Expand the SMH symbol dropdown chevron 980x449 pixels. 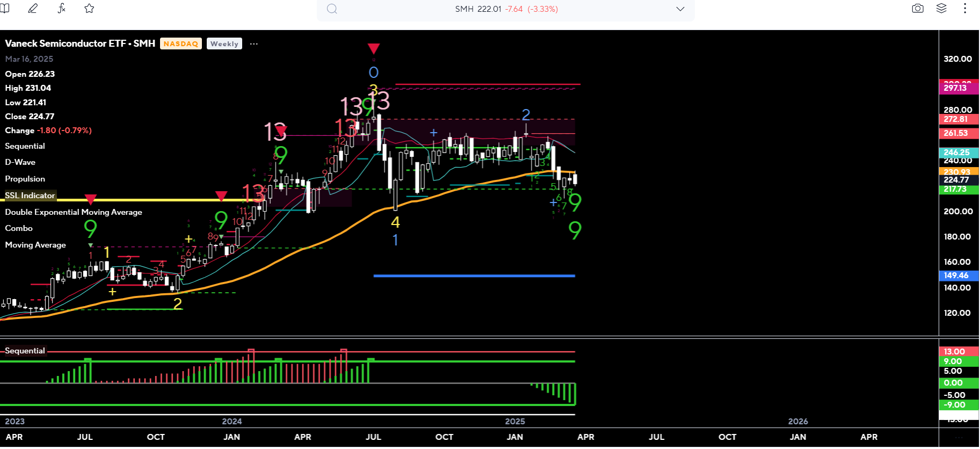pyautogui.click(x=680, y=9)
